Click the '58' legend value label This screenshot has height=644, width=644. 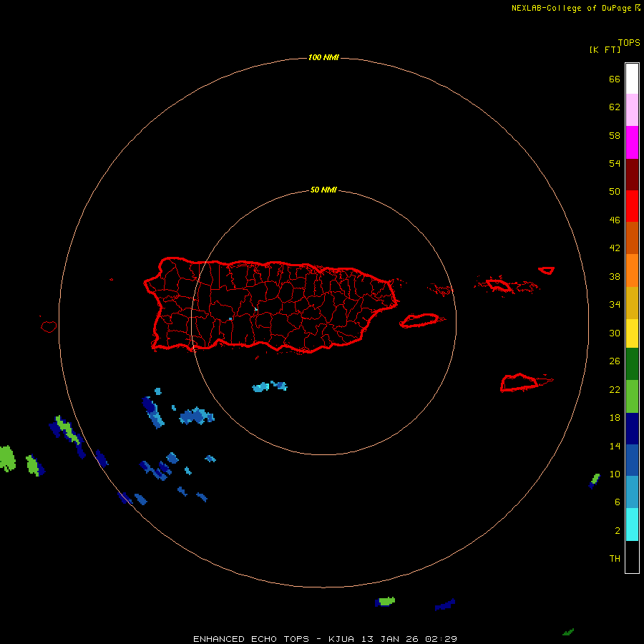pyautogui.click(x=615, y=135)
